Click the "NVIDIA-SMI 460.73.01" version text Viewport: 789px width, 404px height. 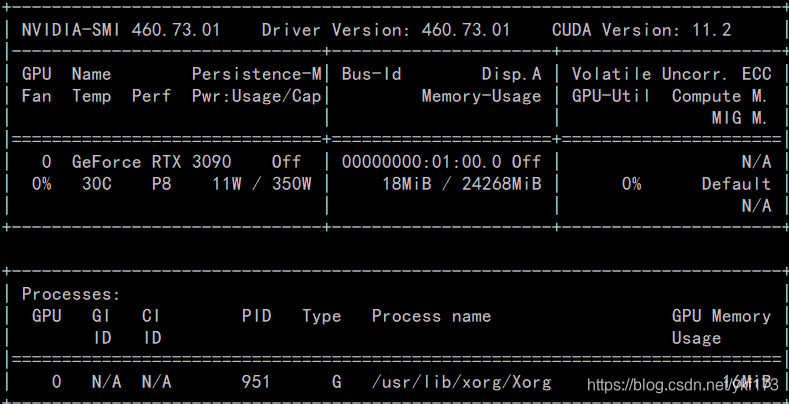(121, 30)
